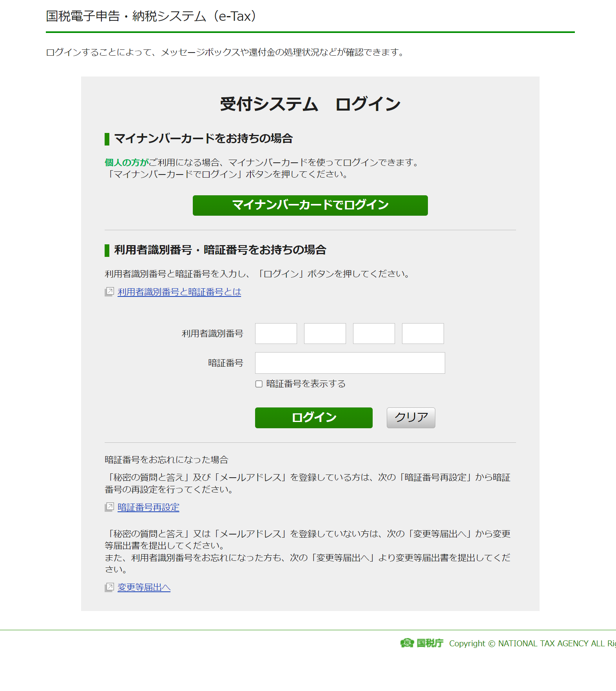616x691 pixels.
Task: Click the マイナンバーカードでログイン green button
Action: pos(310,205)
